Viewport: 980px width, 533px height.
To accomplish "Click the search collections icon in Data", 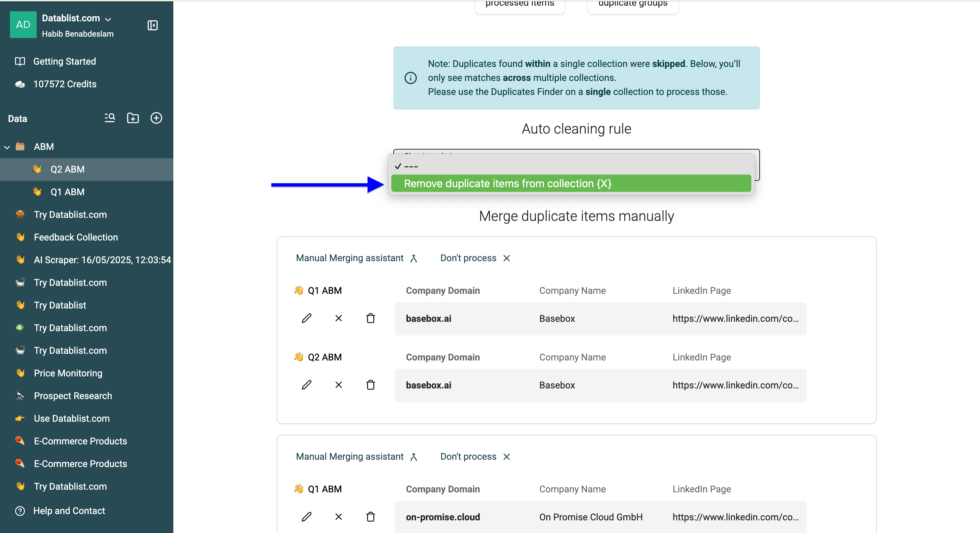I will (x=110, y=118).
